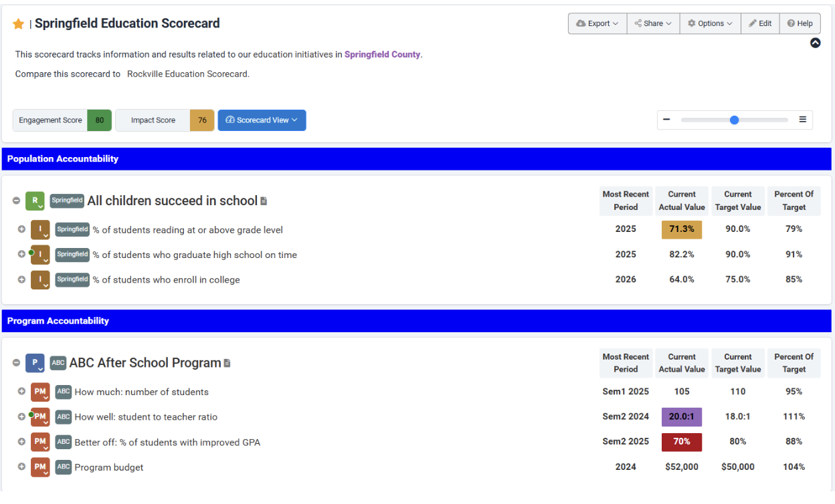Click the blue P program badge

[35, 363]
